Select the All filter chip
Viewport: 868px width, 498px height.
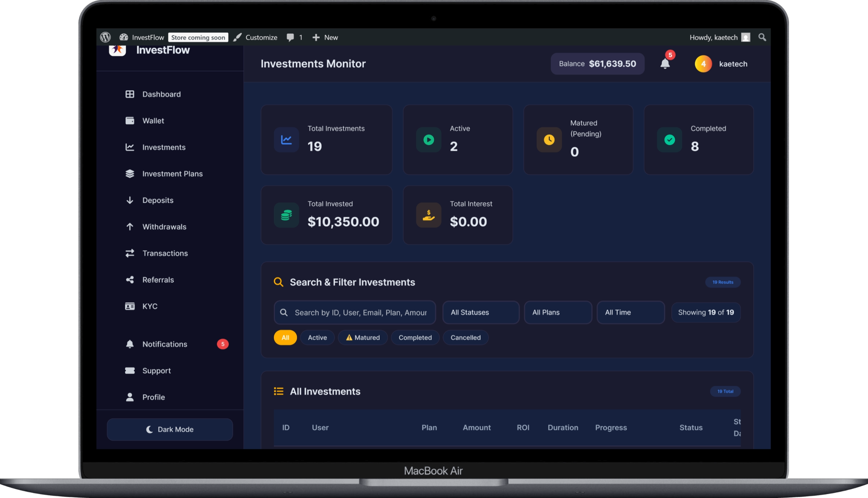pyautogui.click(x=285, y=337)
